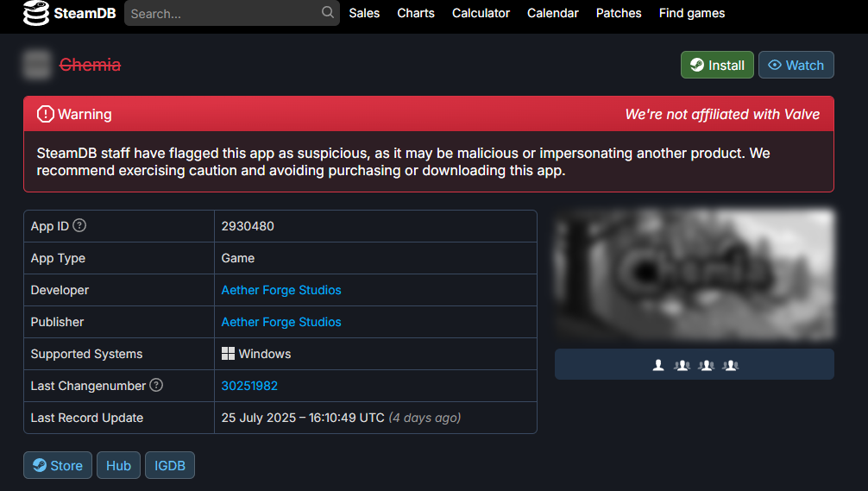Open the Sales page
The width and height of the screenshot is (868, 491).
coord(364,13)
